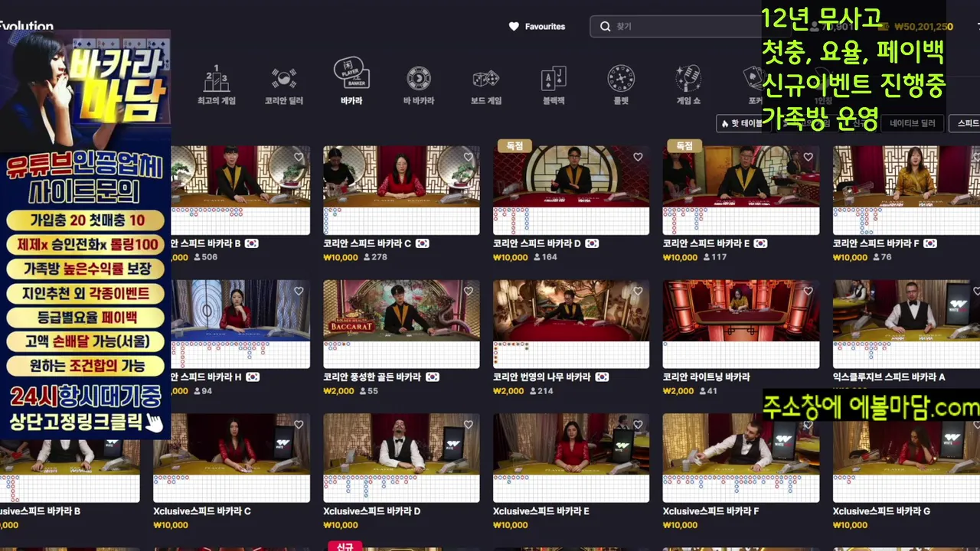Image resolution: width=980 pixels, height=551 pixels.
Task: Click the 바카라 마담 ad banner image
Action: pos(85,90)
